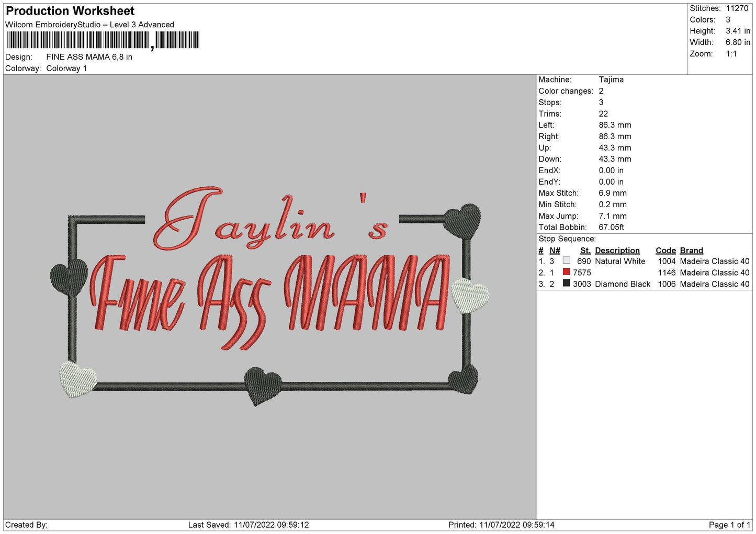Click the black heart on the left border
Viewport: 756px width, 534px height.
point(69,278)
